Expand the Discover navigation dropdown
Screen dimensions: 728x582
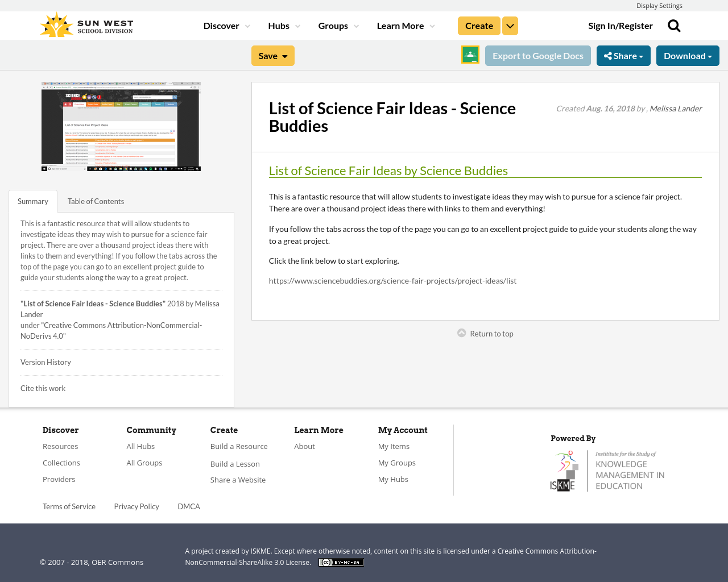[x=226, y=25]
